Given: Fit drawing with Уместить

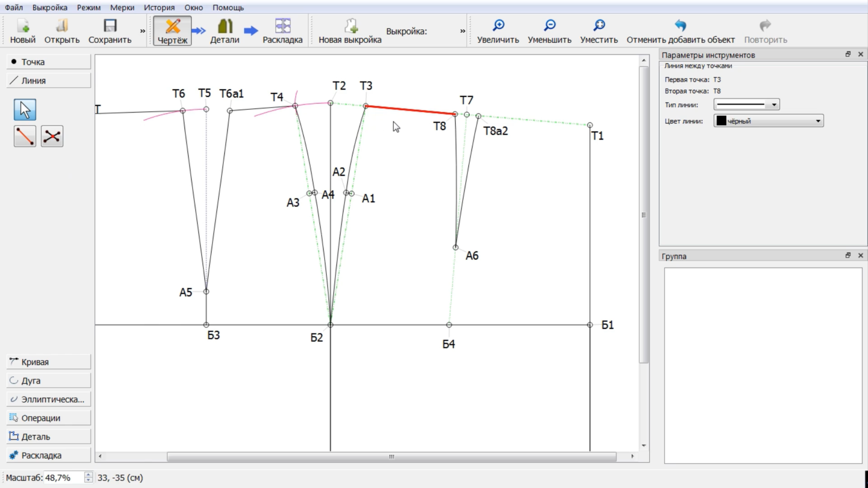Looking at the screenshot, I should click(599, 31).
